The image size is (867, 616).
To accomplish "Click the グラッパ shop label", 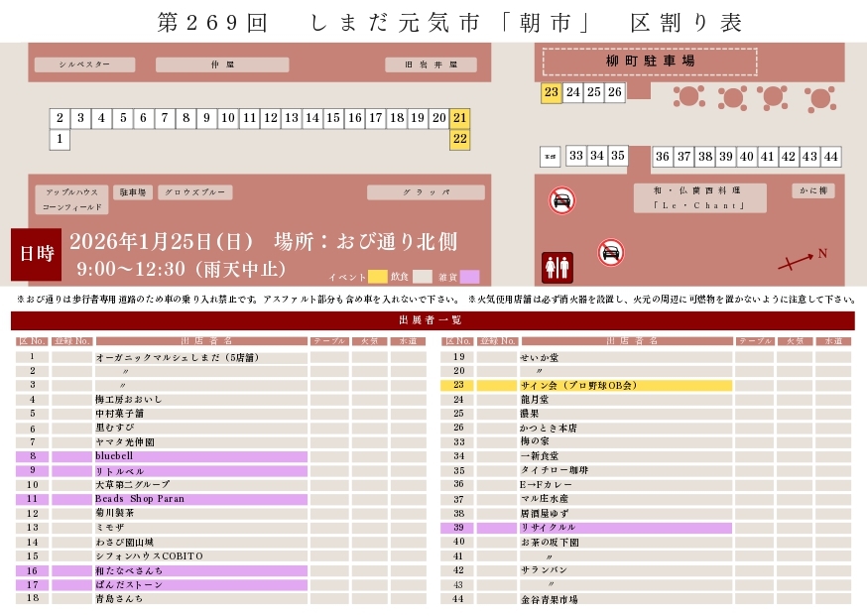I will (426, 191).
